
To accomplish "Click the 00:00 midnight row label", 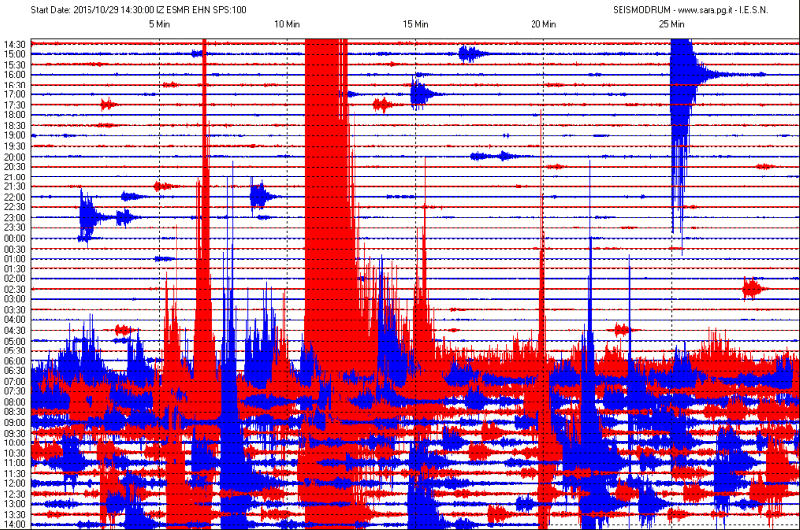I will (x=14, y=238).
